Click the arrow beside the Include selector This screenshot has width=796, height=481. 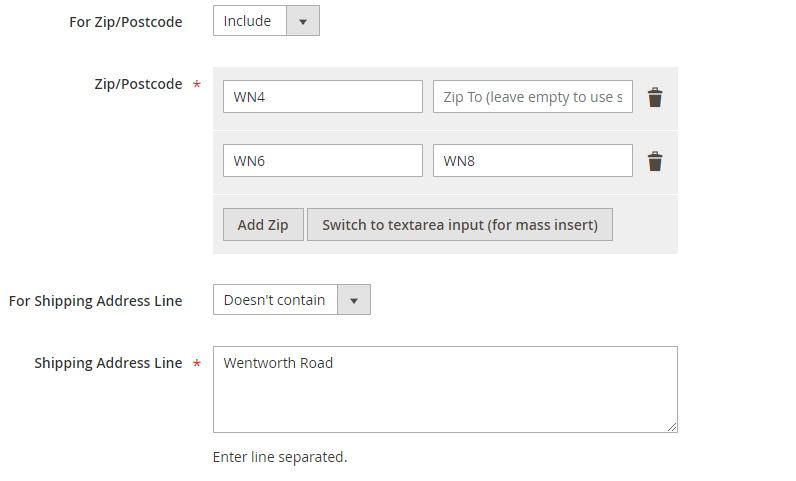click(x=303, y=21)
